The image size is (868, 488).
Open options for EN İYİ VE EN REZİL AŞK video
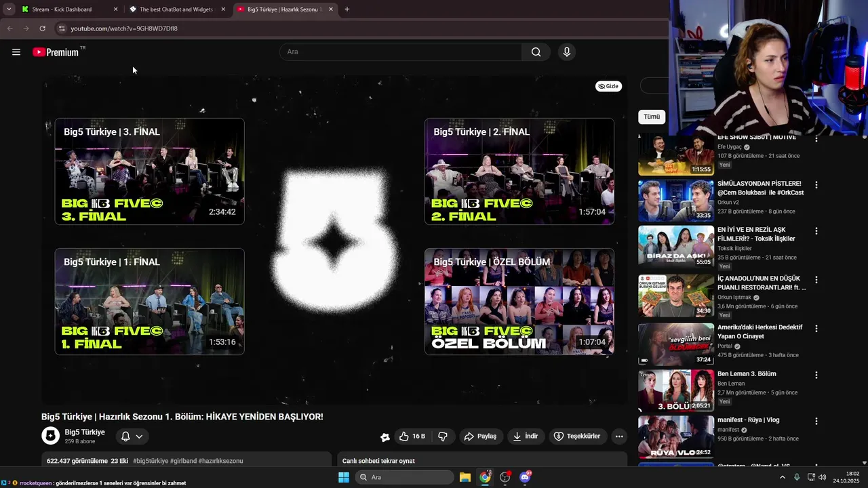pos(816,231)
